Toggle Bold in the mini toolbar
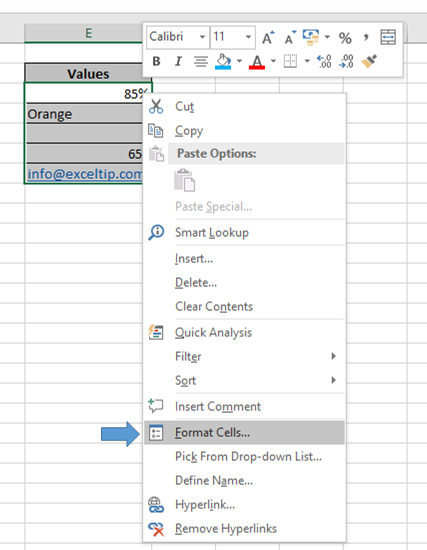This screenshot has width=427, height=550. coord(156,61)
